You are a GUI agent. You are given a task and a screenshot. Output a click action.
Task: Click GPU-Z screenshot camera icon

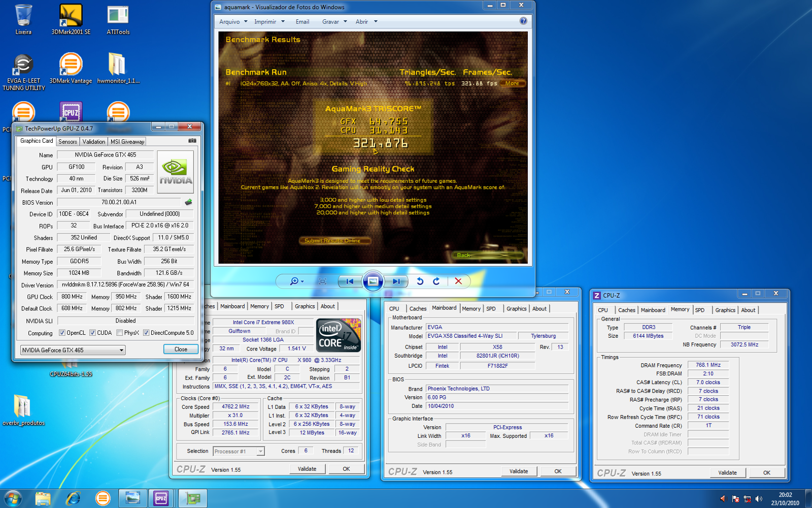pos(192,141)
